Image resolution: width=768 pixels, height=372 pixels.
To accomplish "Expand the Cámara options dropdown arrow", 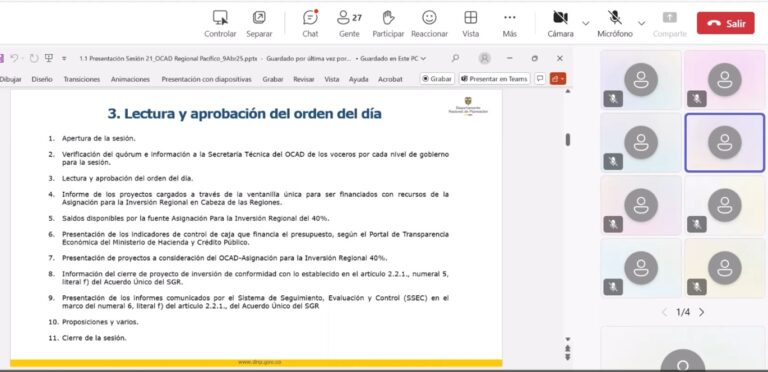I will (x=585, y=23).
